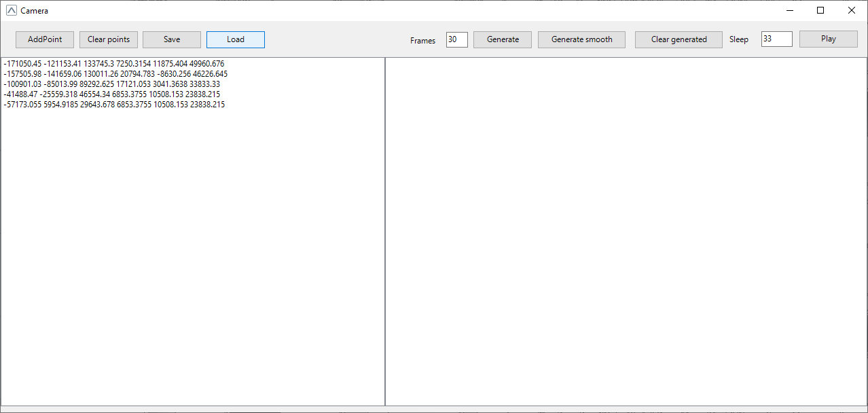Focus the Frames input field

[457, 39]
